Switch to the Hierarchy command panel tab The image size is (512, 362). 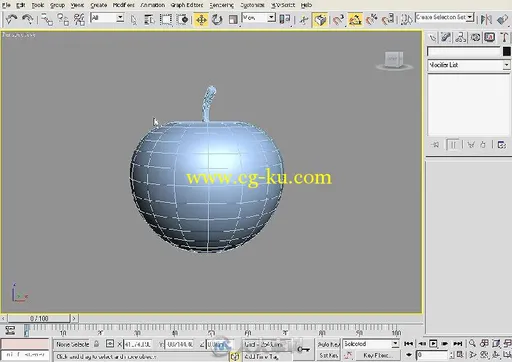[461, 37]
